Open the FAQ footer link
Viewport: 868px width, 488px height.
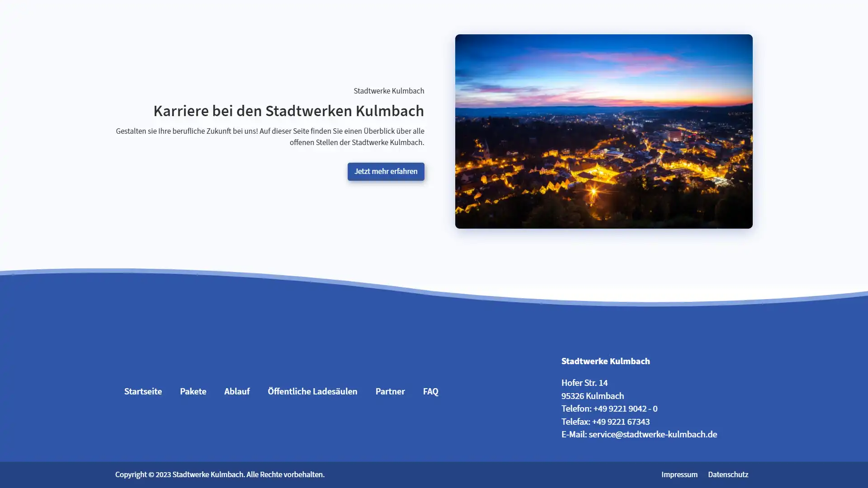pyautogui.click(x=430, y=391)
